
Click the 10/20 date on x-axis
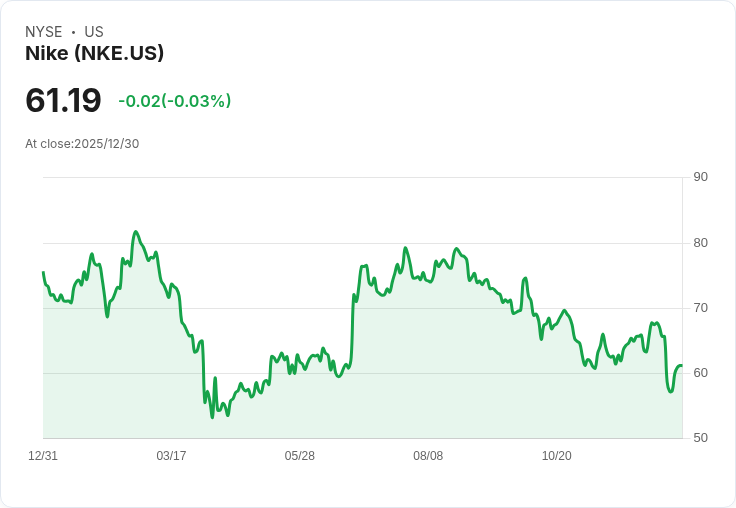click(x=556, y=456)
